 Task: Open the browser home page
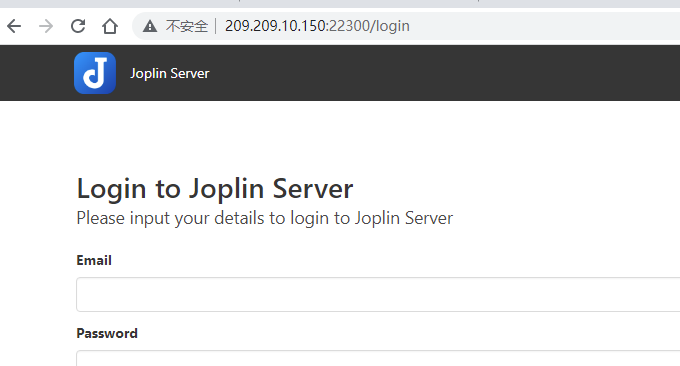(x=110, y=26)
